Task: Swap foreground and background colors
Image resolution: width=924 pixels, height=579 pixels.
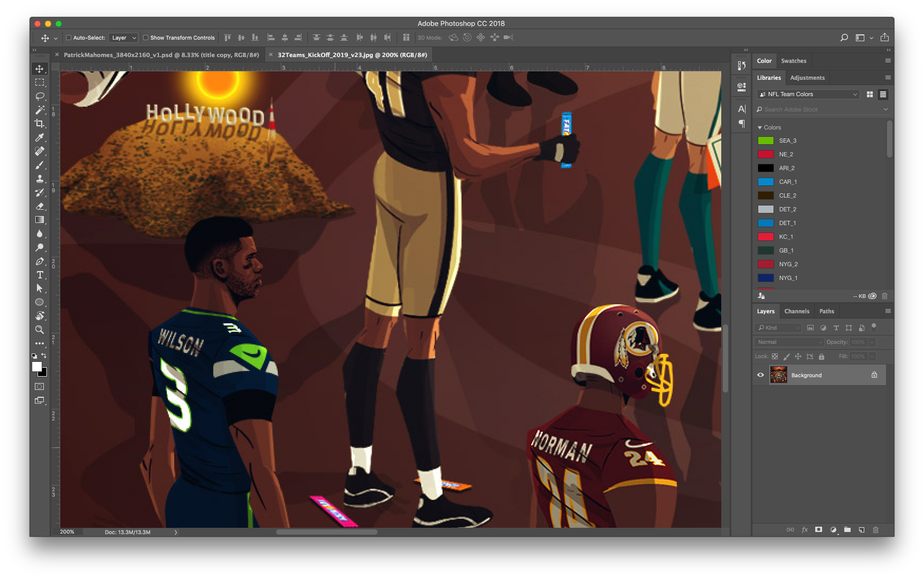Action: [x=44, y=356]
